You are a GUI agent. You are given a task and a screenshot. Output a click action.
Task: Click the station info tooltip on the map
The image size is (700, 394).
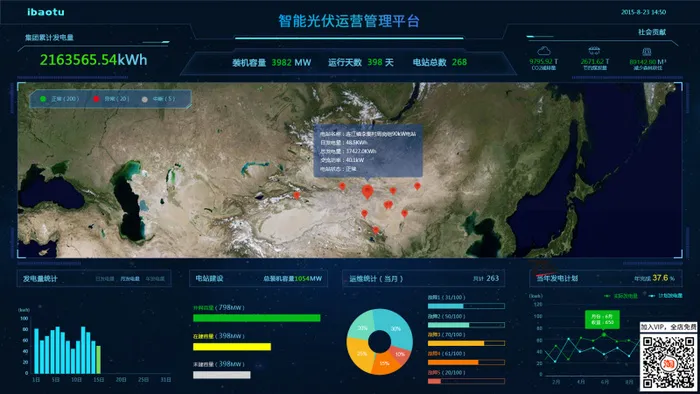(368, 151)
